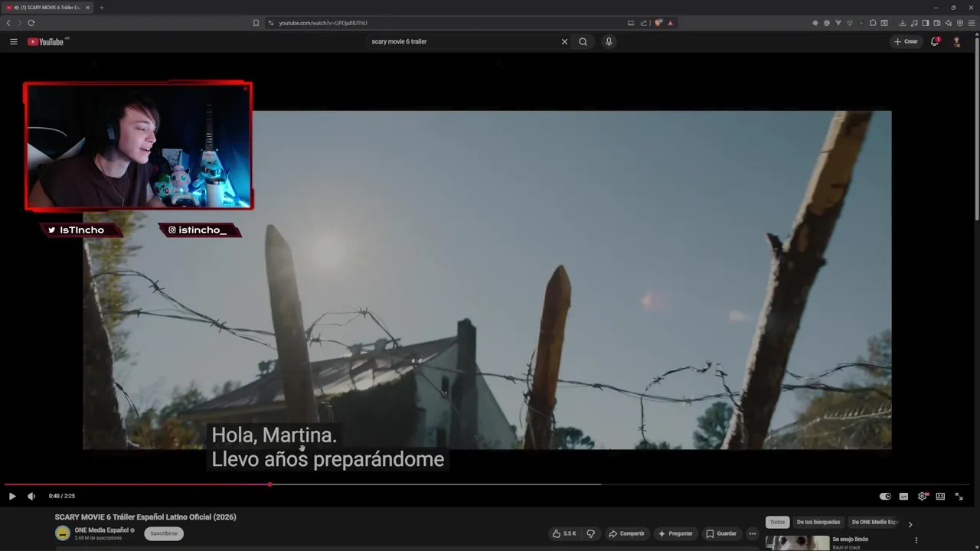980x551 pixels.
Task: Open the browser downloads icon
Action: [903, 23]
